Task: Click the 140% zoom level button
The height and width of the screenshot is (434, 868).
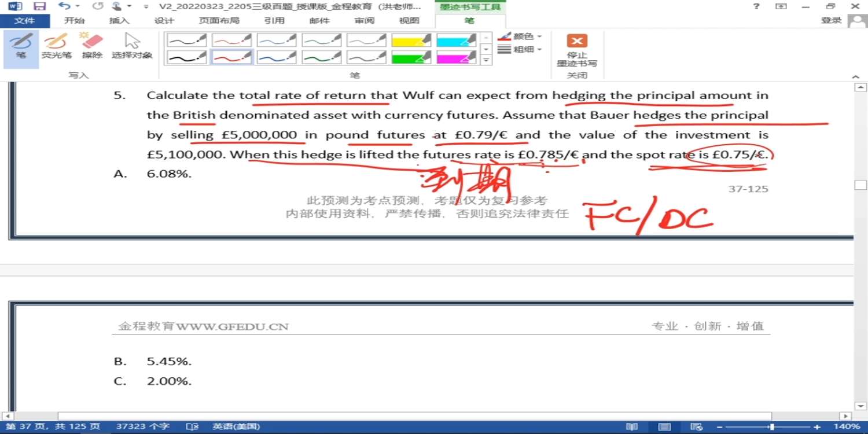Action: (x=847, y=427)
